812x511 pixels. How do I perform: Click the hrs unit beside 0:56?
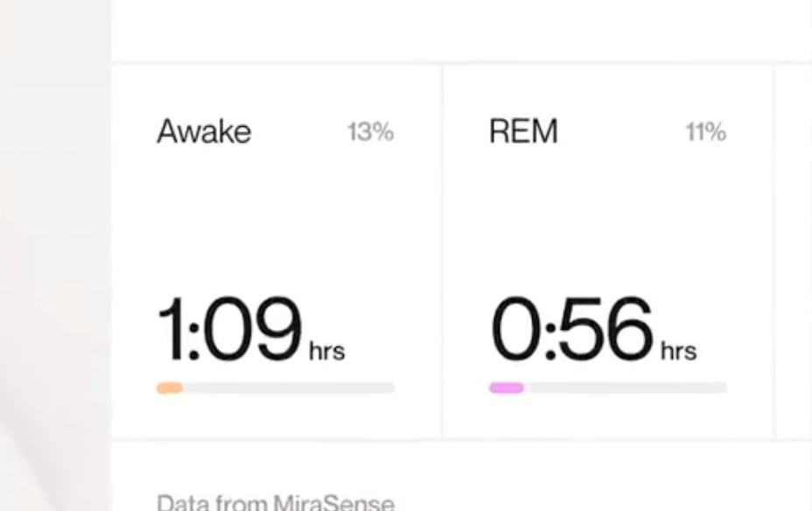pyautogui.click(x=678, y=352)
